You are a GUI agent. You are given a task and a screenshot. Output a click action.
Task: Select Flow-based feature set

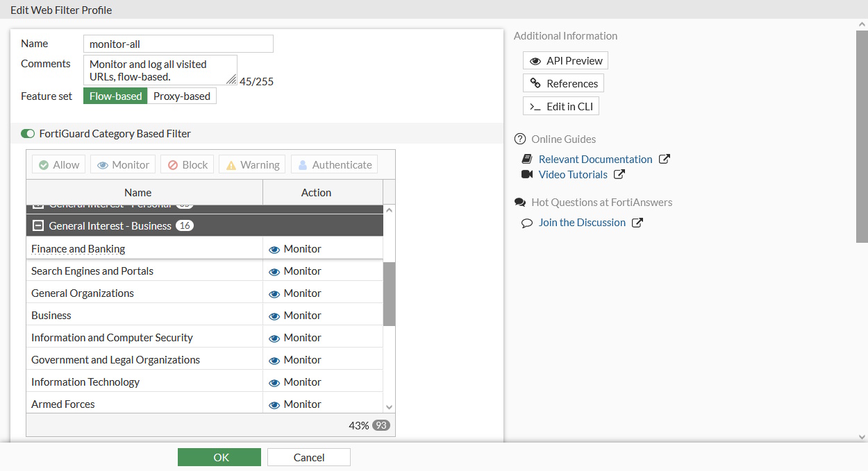coord(115,96)
